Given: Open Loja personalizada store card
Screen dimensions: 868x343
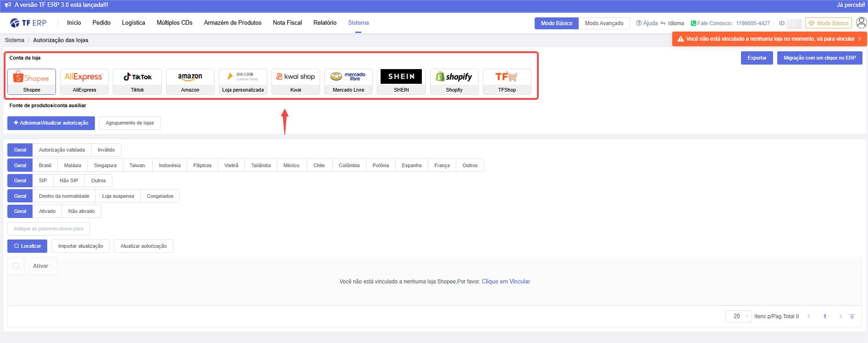Looking at the screenshot, I should point(243,82).
